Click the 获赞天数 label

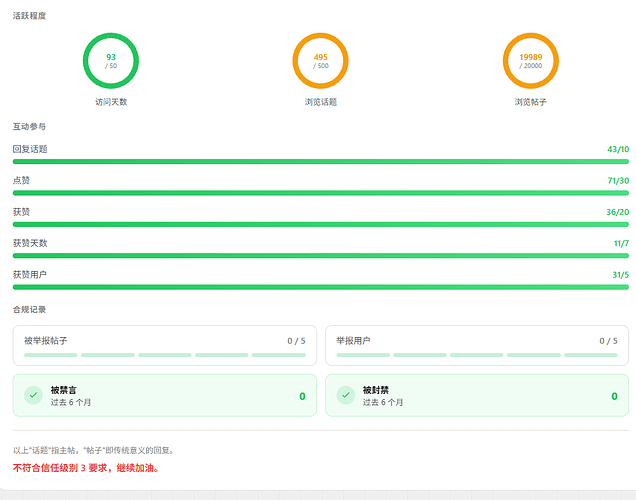point(30,243)
